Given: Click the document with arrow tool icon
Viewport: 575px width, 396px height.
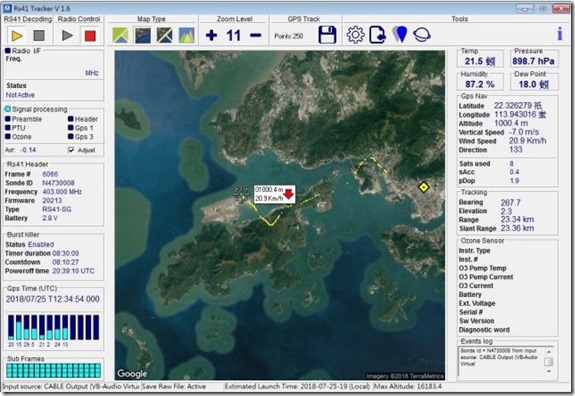Looking at the screenshot, I should tap(377, 35).
